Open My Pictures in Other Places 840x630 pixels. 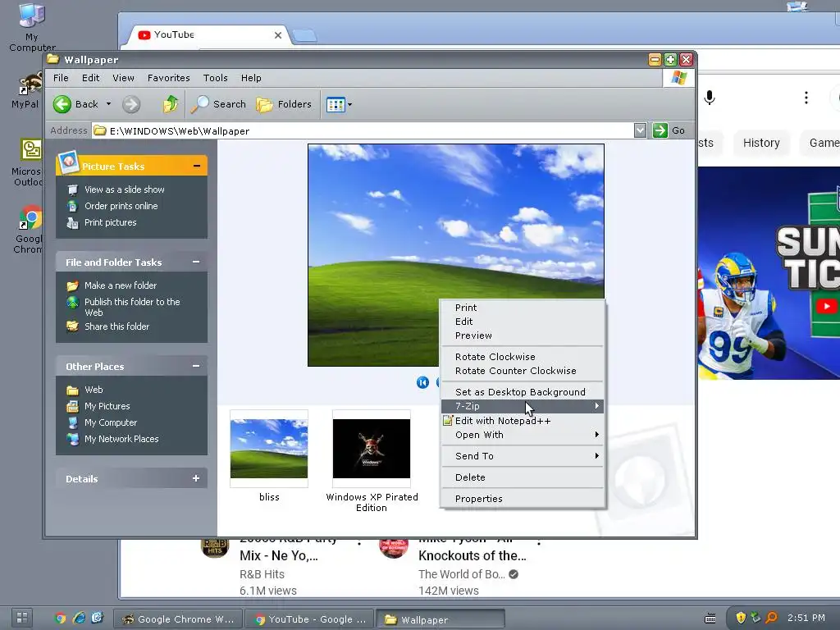coord(107,406)
